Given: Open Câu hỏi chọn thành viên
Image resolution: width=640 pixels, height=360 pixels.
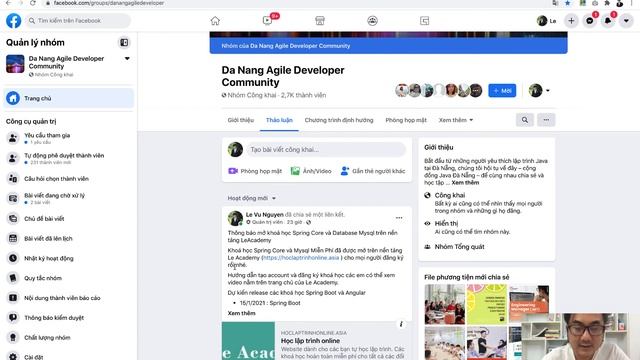Looking at the screenshot, I should click(x=69, y=178).
